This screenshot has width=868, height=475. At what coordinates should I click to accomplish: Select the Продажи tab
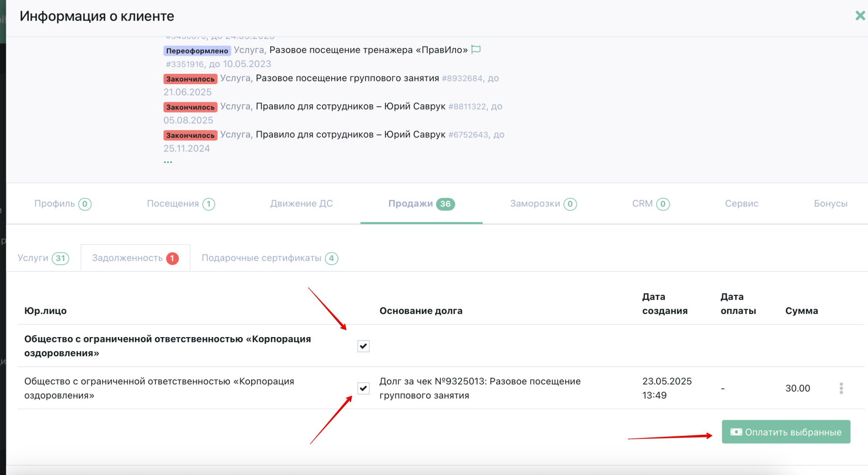421,204
